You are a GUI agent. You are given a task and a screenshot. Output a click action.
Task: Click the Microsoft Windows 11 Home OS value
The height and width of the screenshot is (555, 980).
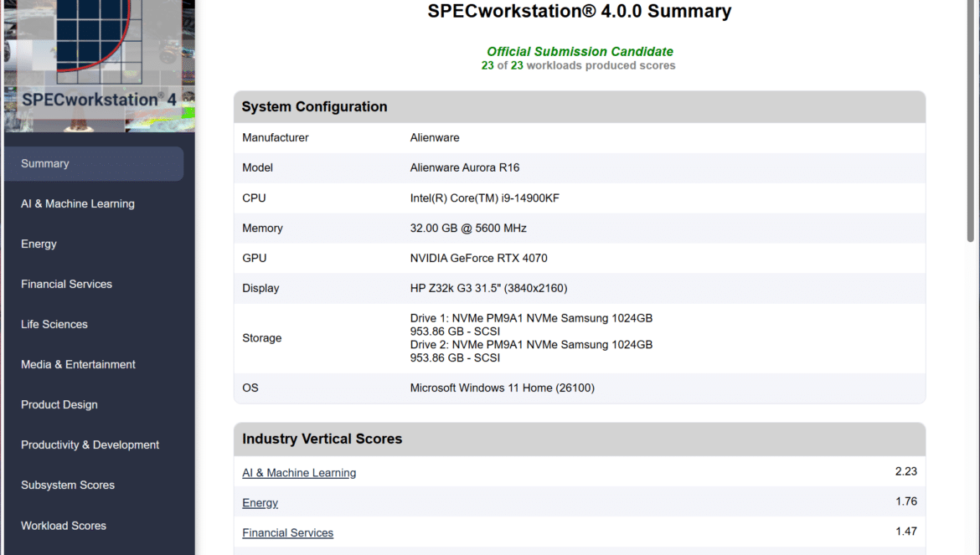coord(502,388)
